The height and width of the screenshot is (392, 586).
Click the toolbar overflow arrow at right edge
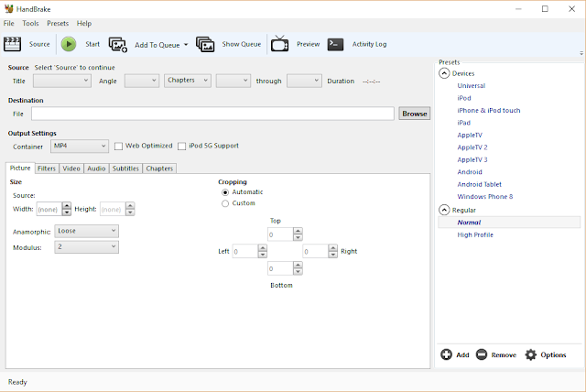pyautogui.click(x=581, y=53)
